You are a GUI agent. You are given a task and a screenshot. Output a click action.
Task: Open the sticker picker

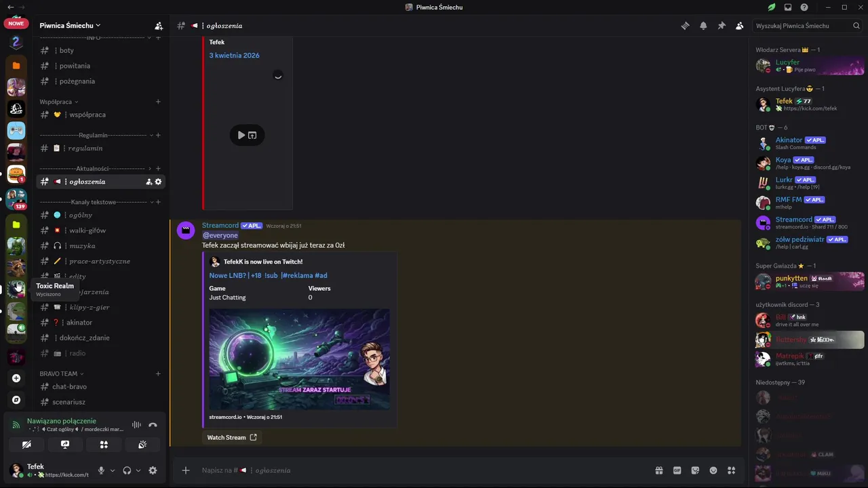coord(695,470)
